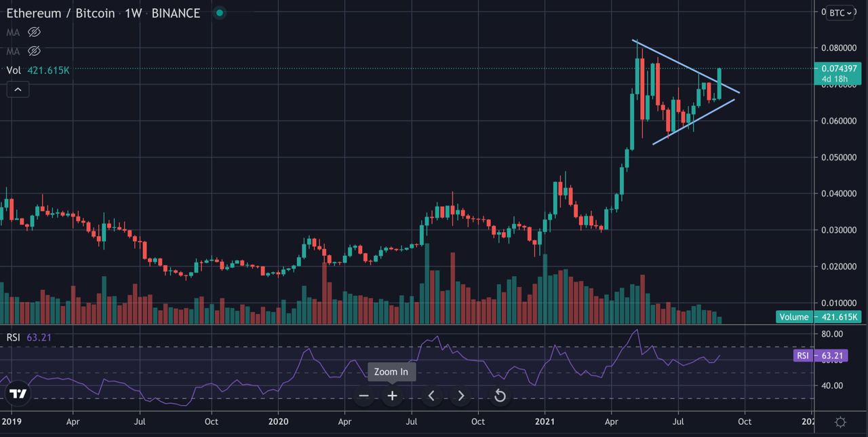Select the second MA legend label
Screen dimensions: 868x437
point(13,51)
